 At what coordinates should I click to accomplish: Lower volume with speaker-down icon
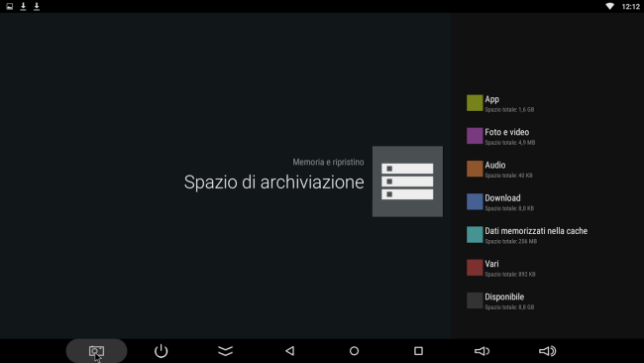click(483, 351)
